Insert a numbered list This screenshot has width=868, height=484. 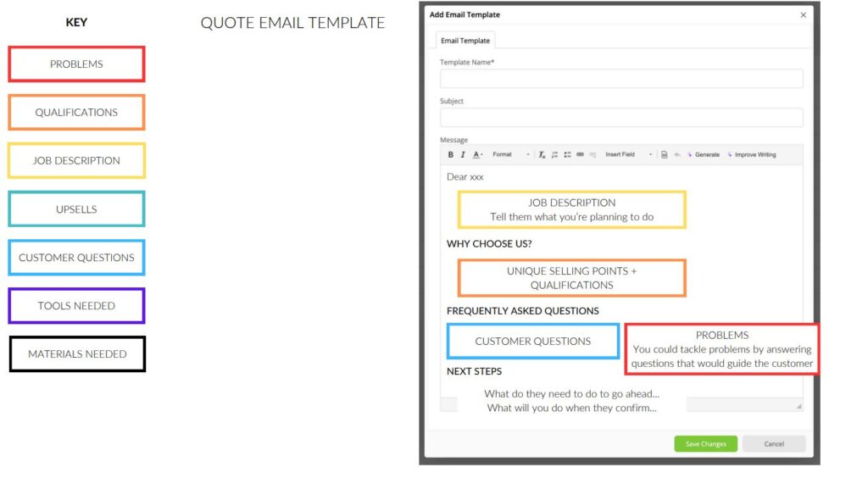(554, 154)
